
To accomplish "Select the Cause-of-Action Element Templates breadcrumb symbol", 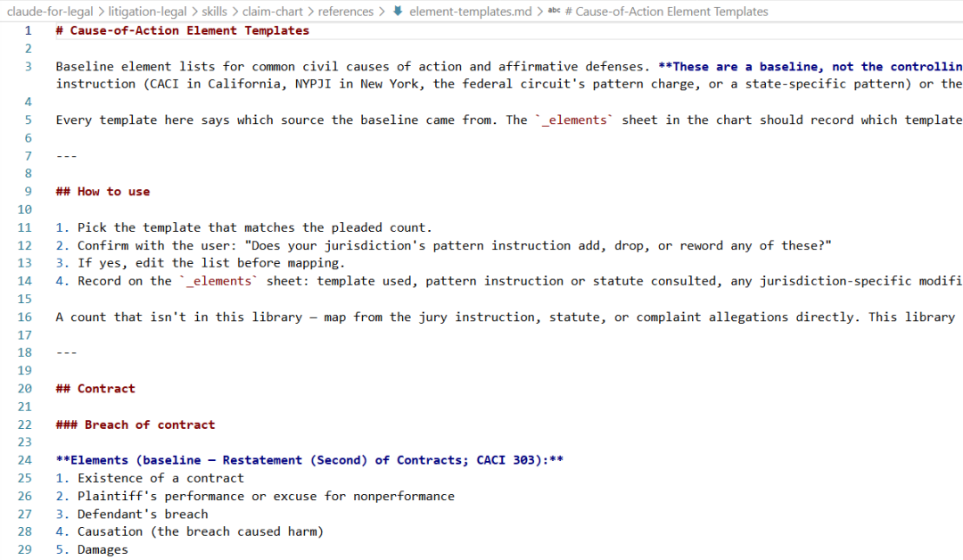I will [666, 11].
